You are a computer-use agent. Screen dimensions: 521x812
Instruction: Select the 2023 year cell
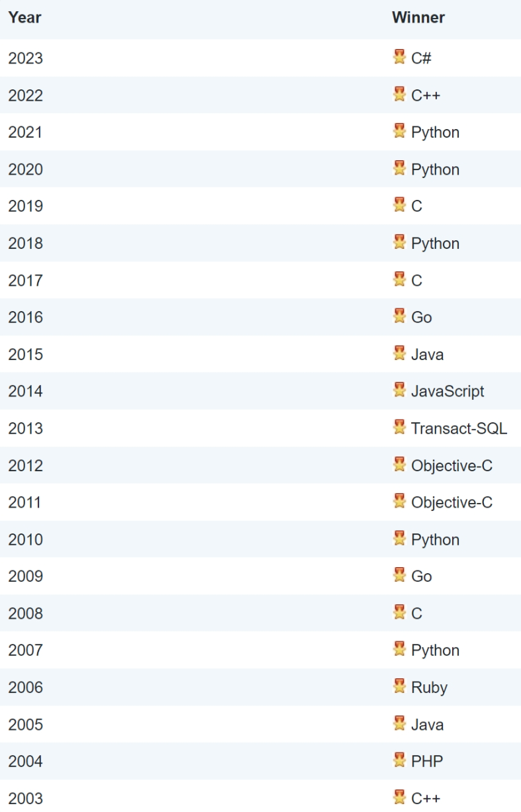pyautogui.click(x=25, y=58)
